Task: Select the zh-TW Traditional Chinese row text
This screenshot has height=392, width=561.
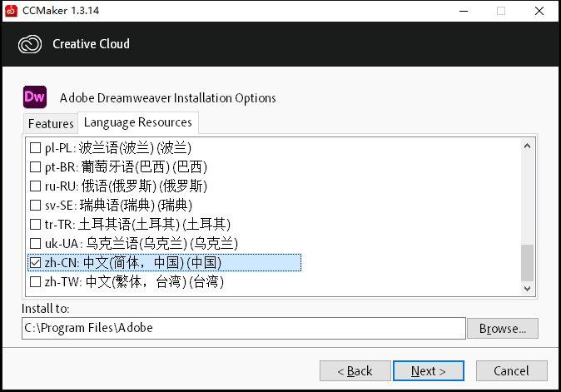Action: (134, 282)
